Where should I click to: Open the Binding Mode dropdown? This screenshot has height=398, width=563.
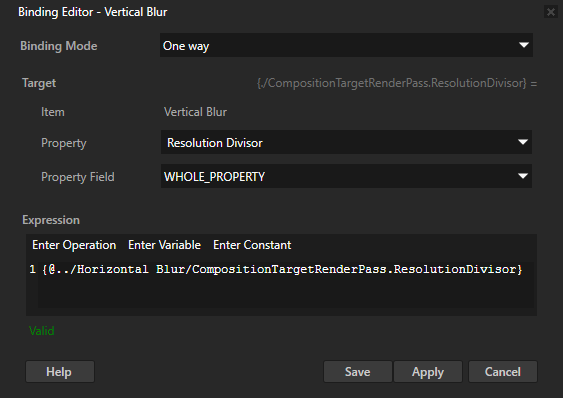346,45
